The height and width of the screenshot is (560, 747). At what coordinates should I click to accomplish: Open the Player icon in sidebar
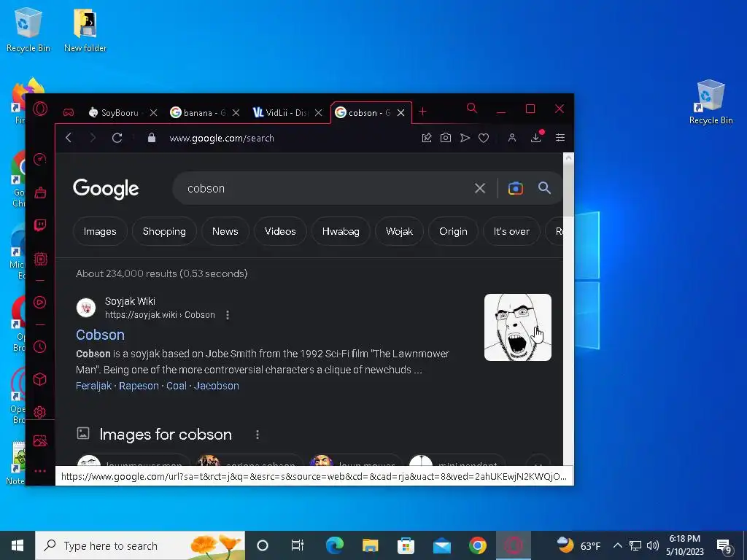(x=40, y=302)
